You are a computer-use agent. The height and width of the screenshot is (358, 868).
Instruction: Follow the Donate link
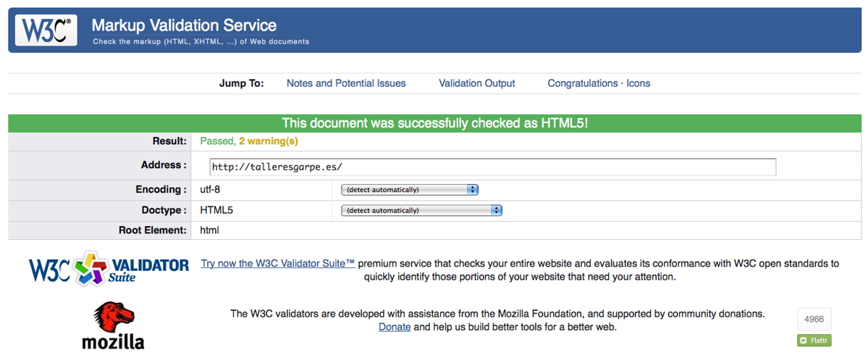(x=395, y=327)
